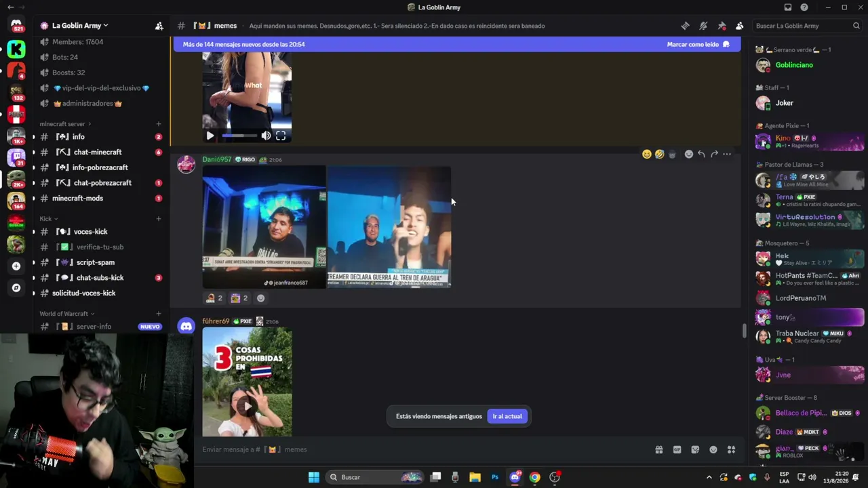Toggle the second reaction with count 2
This screenshot has width=868, height=488.
tap(239, 298)
